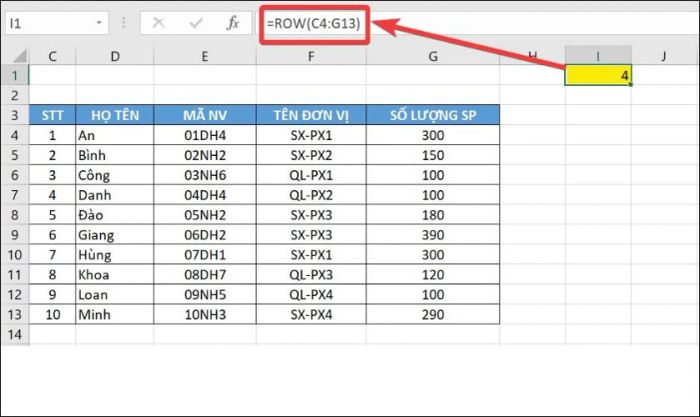Click the cell with code 10NH3
Screen dimensions: 700x417
click(205, 314)
